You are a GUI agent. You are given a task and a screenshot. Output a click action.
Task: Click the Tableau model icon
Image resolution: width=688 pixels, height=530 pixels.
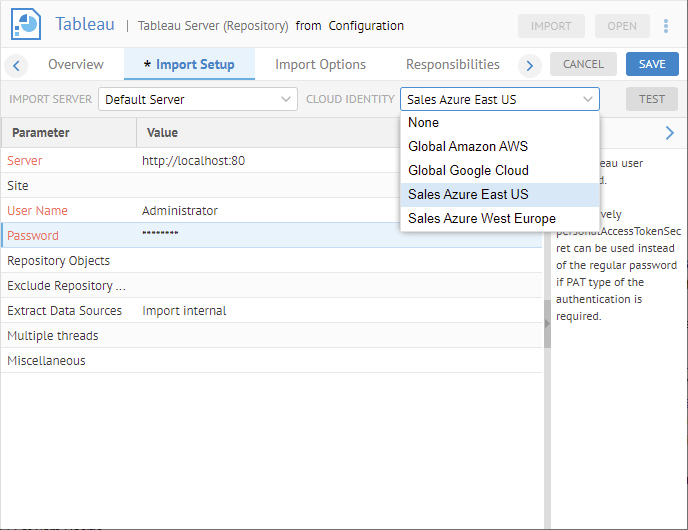point(26,25)
